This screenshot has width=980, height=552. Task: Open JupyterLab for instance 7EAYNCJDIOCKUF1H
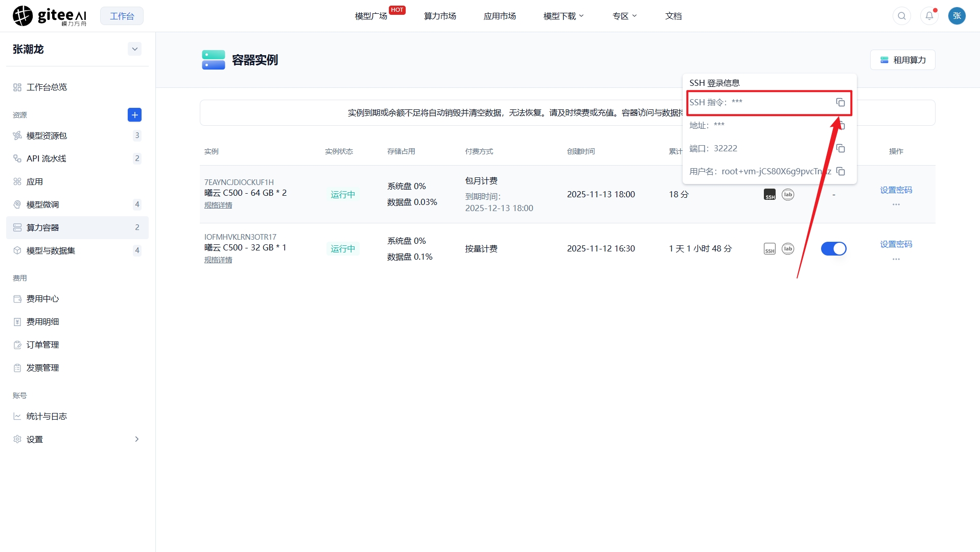click(x=788, y=195)
